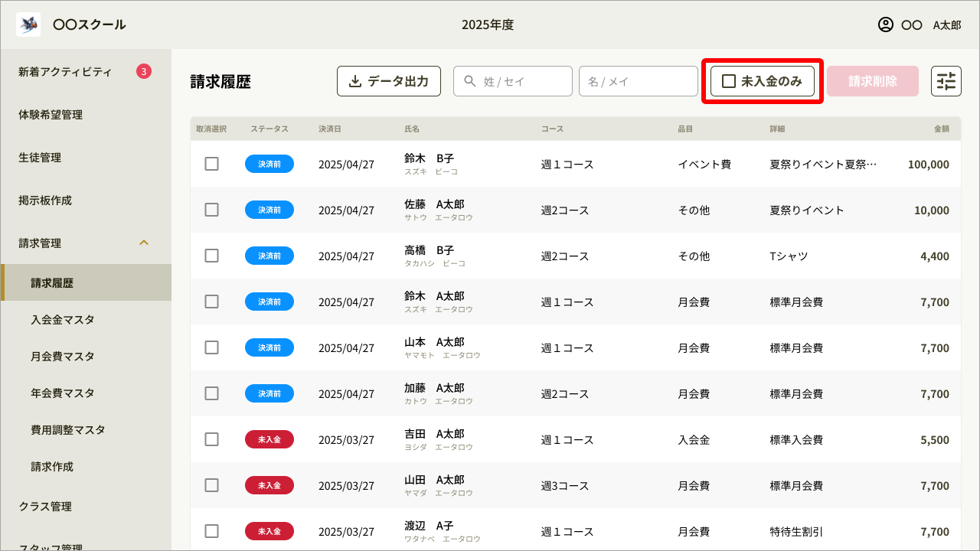Open 月会費マスタ from the sidebar
The height and width of the screenshot is (551, 980).
tap(62, 356)
